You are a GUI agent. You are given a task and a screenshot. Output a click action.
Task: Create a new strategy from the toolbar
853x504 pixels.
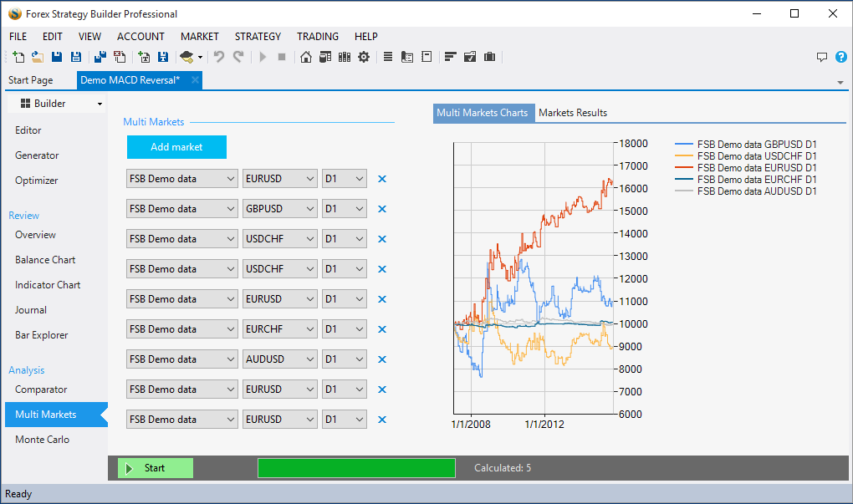pos(18,57)
